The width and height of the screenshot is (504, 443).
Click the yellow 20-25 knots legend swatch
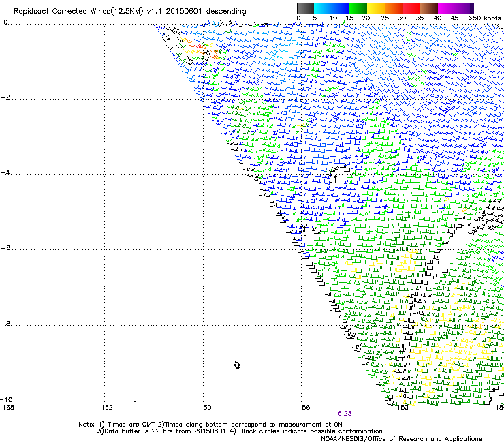point(376,8)
